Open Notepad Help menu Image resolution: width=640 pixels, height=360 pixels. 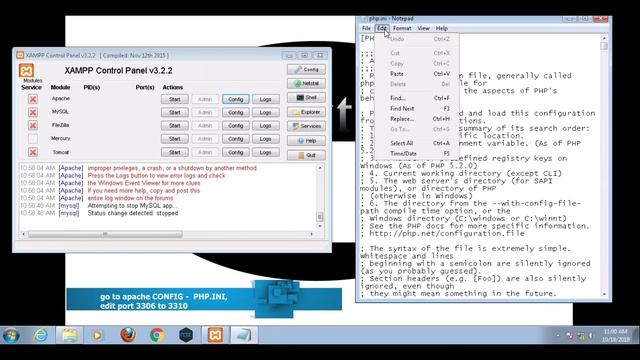[x=442, y=28]
